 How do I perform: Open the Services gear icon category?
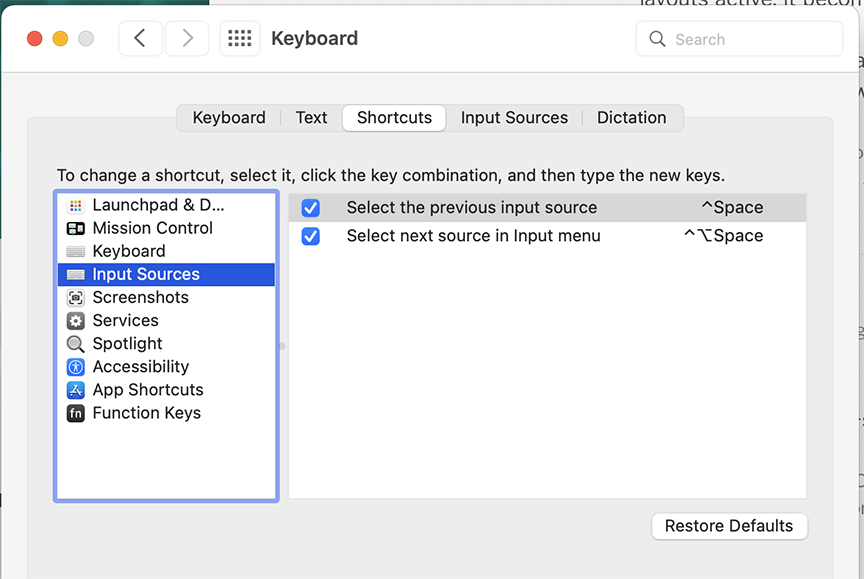(76, 321)
